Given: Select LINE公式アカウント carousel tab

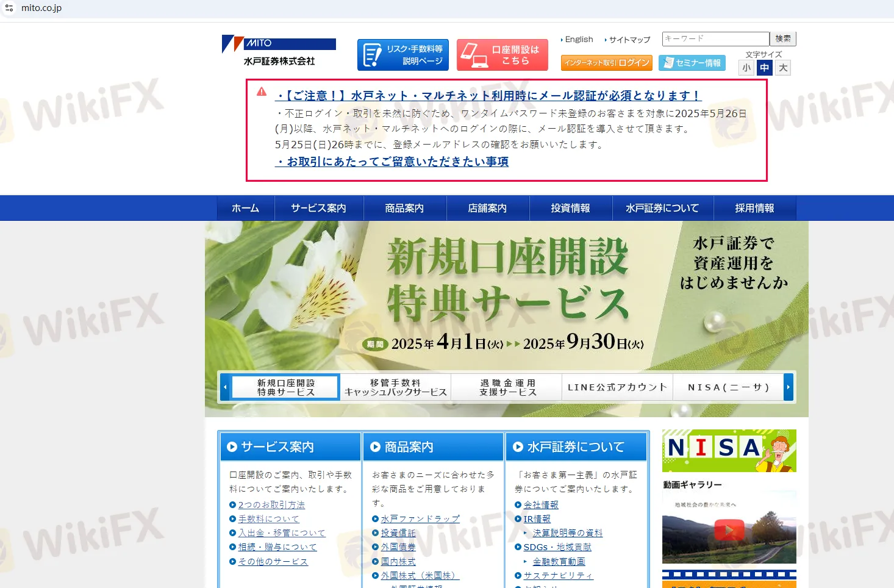Looking at the screenshot, I should 617,387.
